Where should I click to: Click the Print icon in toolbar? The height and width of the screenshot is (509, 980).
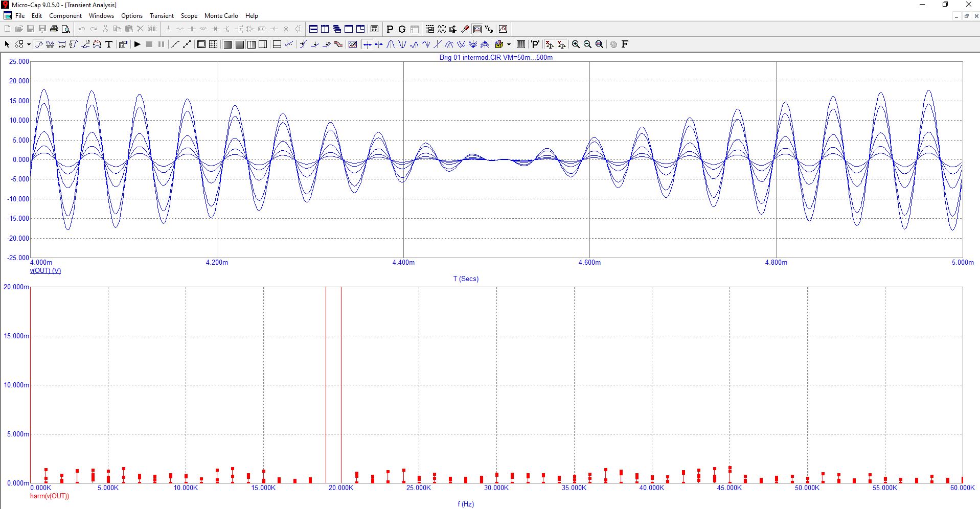(54, 29)
